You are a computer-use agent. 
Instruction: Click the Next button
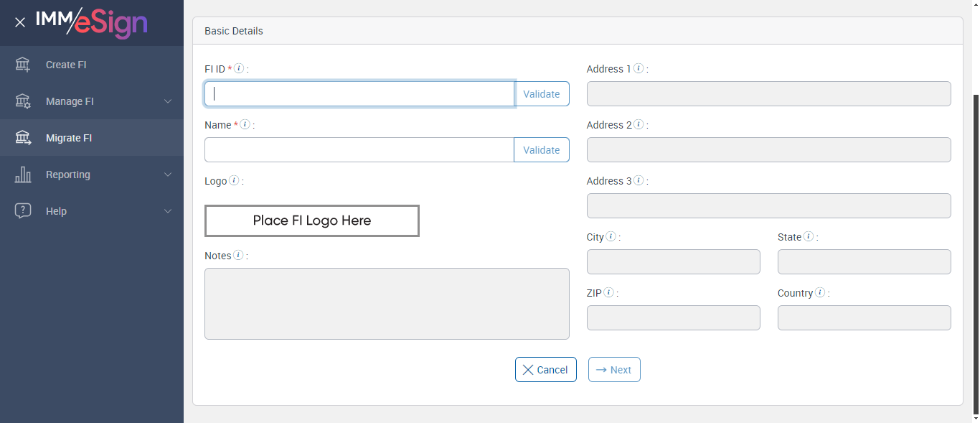pyautogui.click(x=614, y=370)
